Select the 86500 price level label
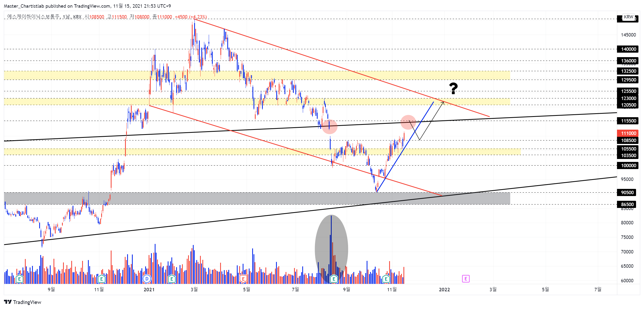 click(626, 204)
